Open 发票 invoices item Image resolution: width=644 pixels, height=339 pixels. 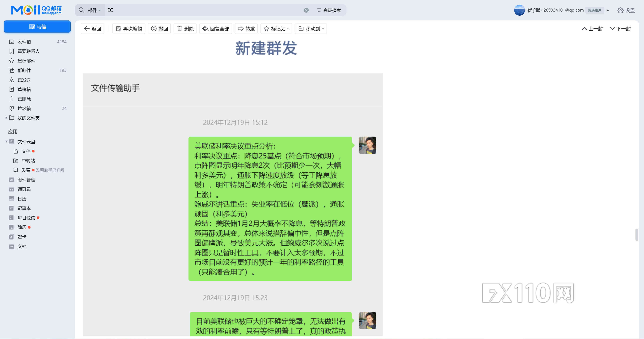(26, 170)
